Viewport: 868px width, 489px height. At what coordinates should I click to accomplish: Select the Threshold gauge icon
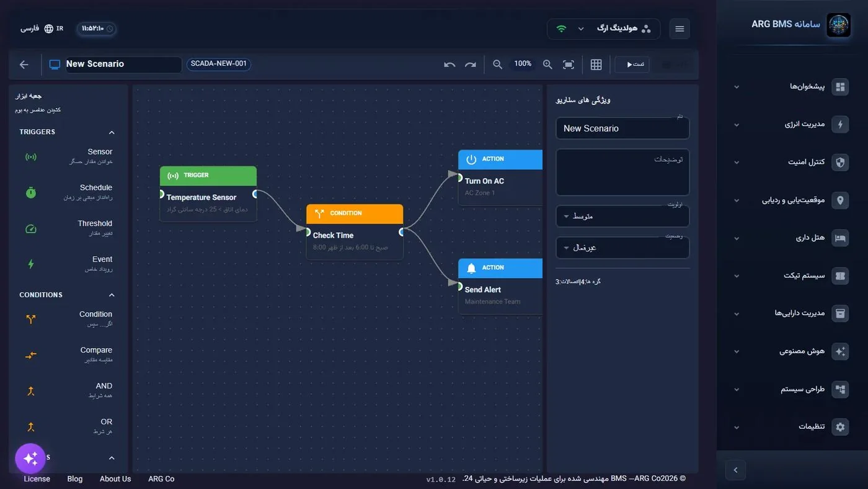(31, 228)
